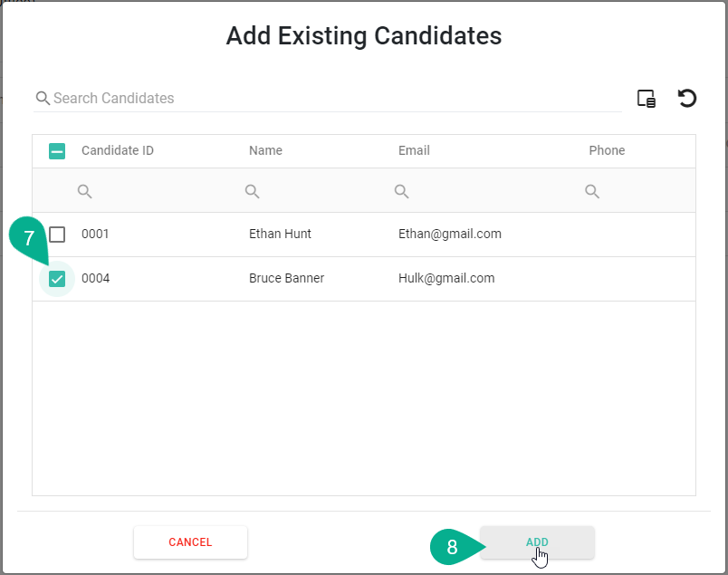Image resolution: width=728 pixels, height=575 pixels.
Task: Click the Email column filter magnifier icon
Action: pyautogui.click(x=402, y=191)
